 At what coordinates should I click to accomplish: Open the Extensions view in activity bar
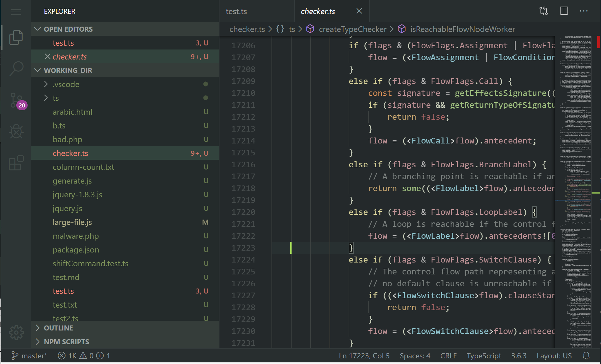pyautogui.click(x=16, y=163)
